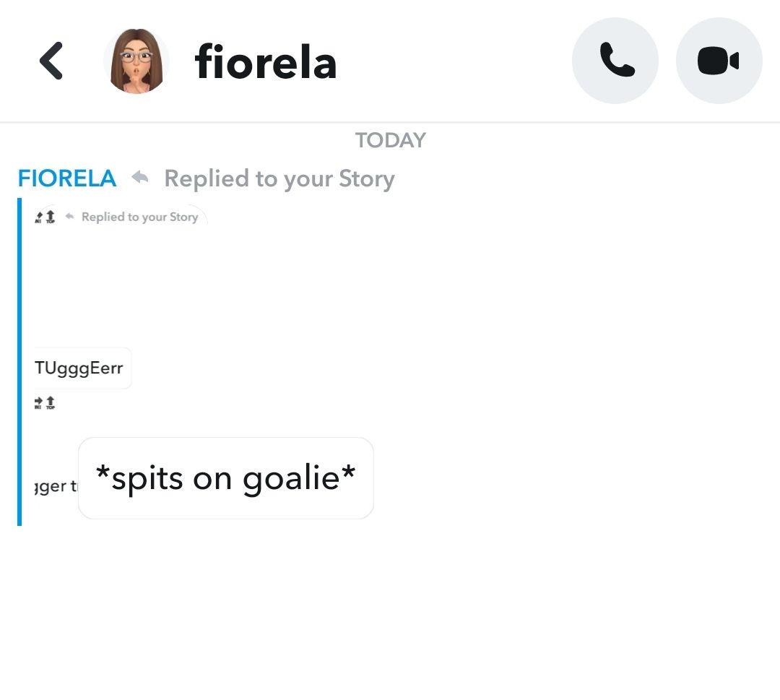Go back using the left chevron arrow

click(x=51, y=61)
